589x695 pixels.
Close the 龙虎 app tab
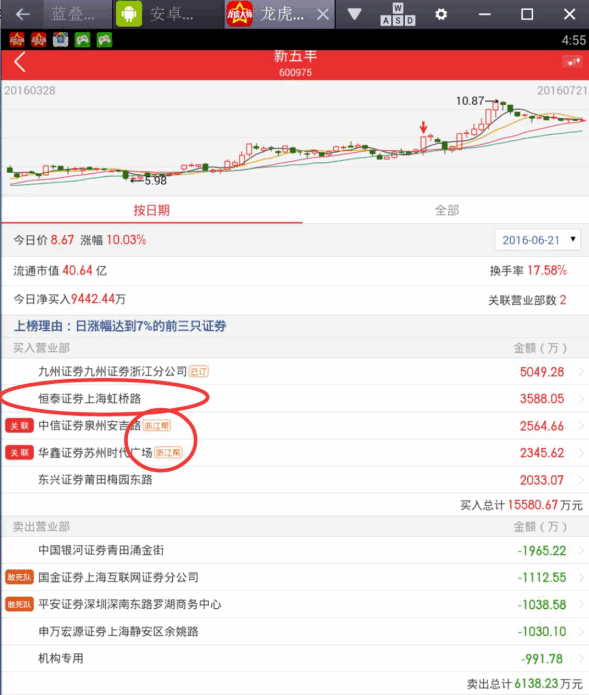click(323, 15)
